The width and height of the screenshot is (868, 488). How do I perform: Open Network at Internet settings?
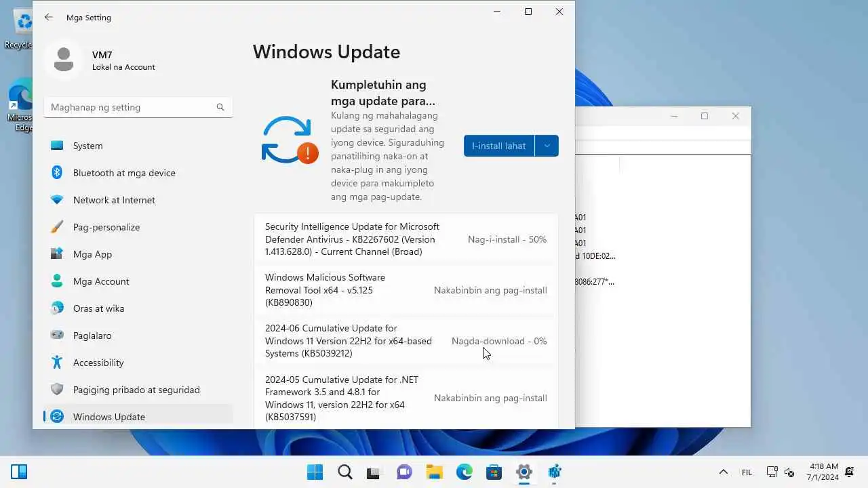pyautogui.click(x=138, y=200)
